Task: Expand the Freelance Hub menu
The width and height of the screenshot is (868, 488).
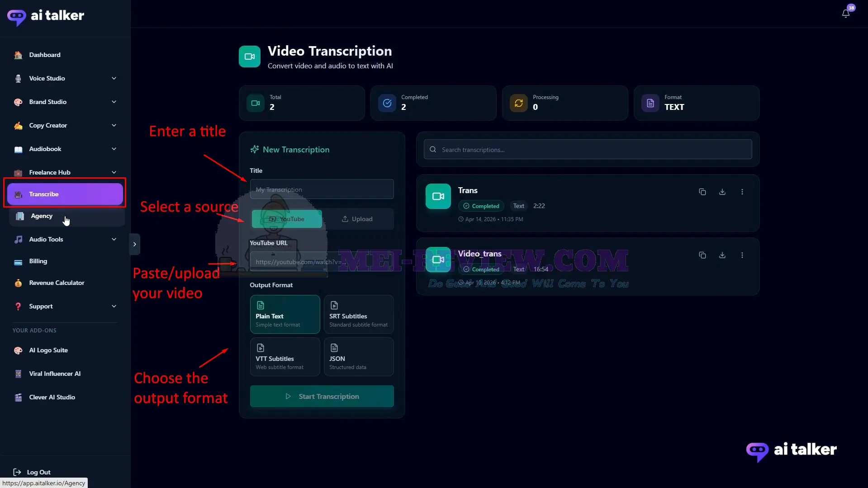Action: click(x=65, y=172)
